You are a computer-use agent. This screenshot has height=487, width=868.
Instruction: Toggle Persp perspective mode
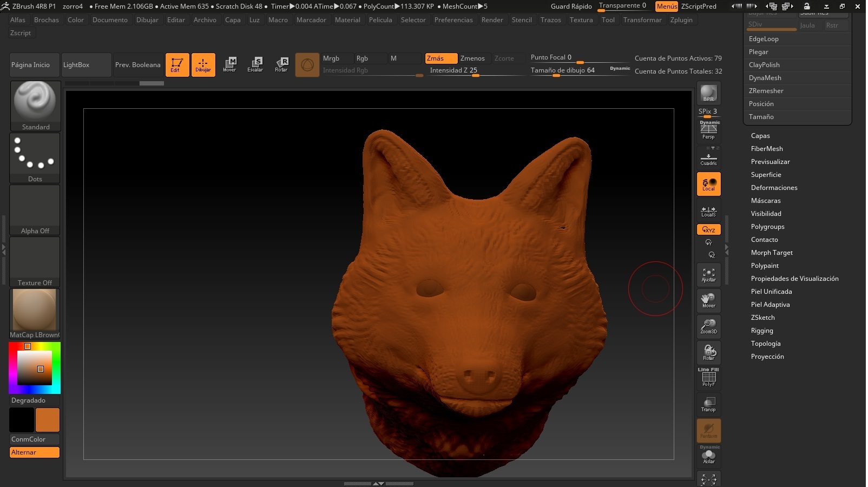(x=708, y=131)
